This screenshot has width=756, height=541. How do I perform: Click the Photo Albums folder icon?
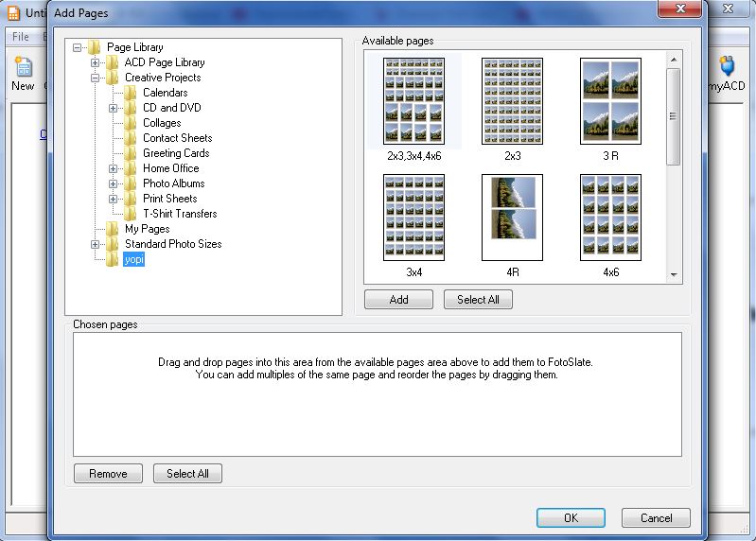(x=130, y=183)
